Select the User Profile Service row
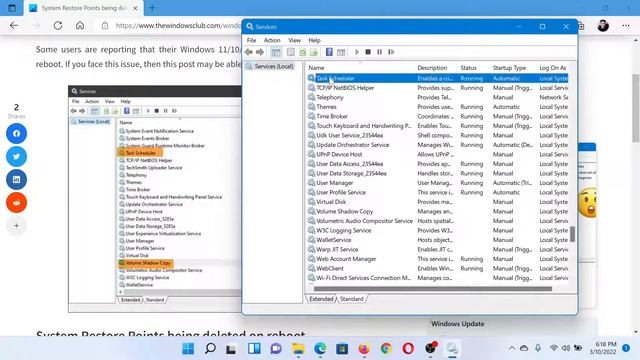 [438, 192]
